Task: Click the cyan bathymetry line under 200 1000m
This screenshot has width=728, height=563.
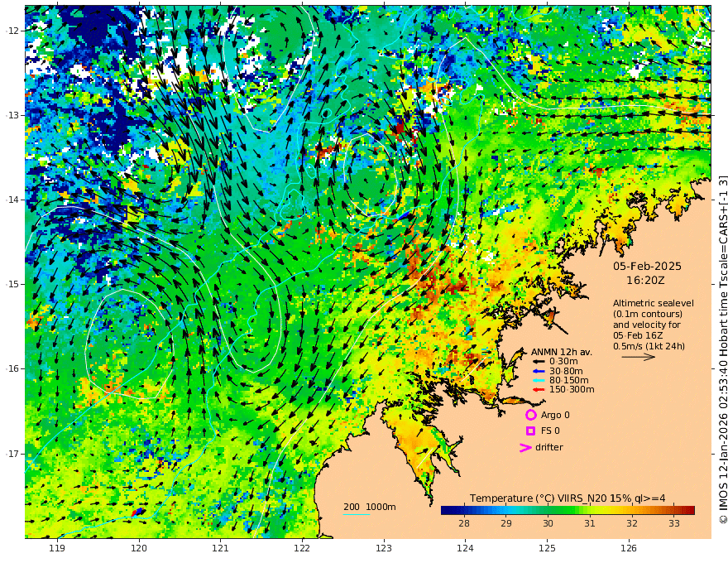Action: (357, 514)
